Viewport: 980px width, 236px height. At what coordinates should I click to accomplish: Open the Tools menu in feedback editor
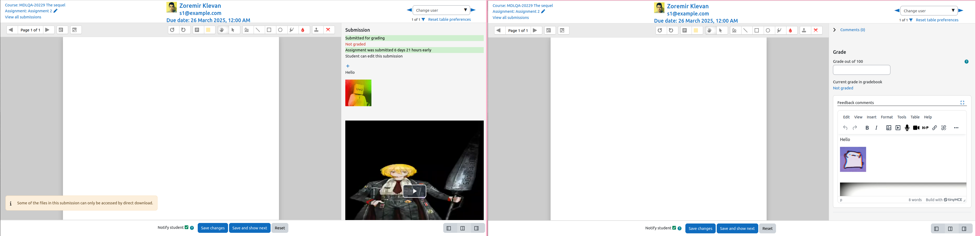pos(902,117)
